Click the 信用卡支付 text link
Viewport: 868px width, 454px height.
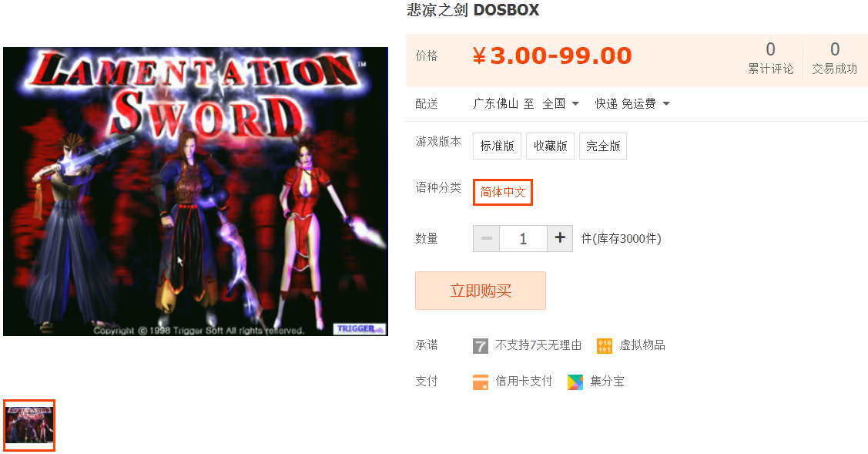click(x=524, y=382)
